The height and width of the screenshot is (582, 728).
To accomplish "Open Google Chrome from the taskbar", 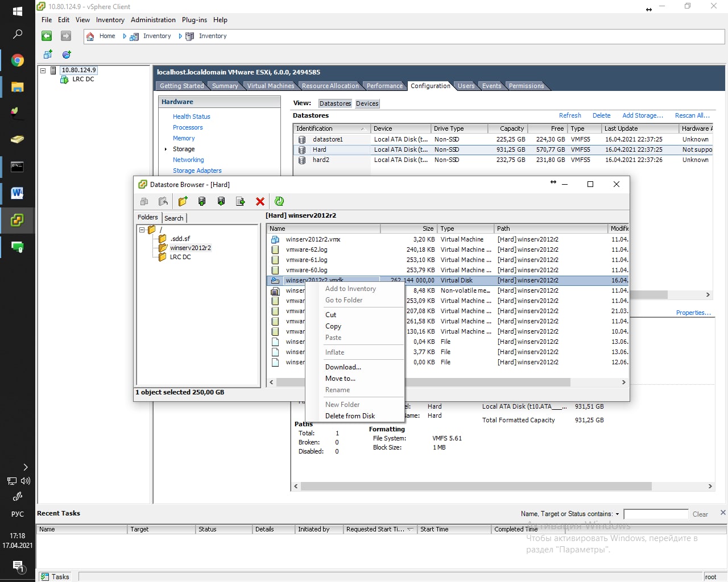I will (x=18, y=60).
